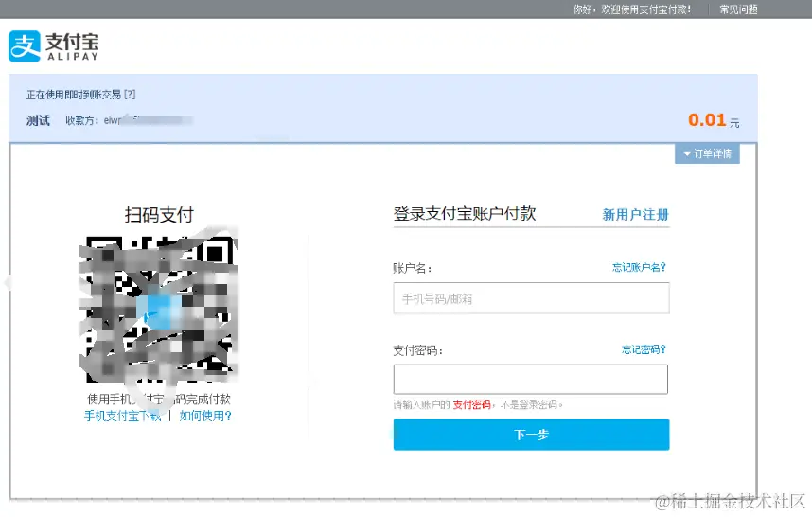The width and height of the screenshot is (812, 517).
Task: Click the QR code for scan payment
Action: point(159,310)
